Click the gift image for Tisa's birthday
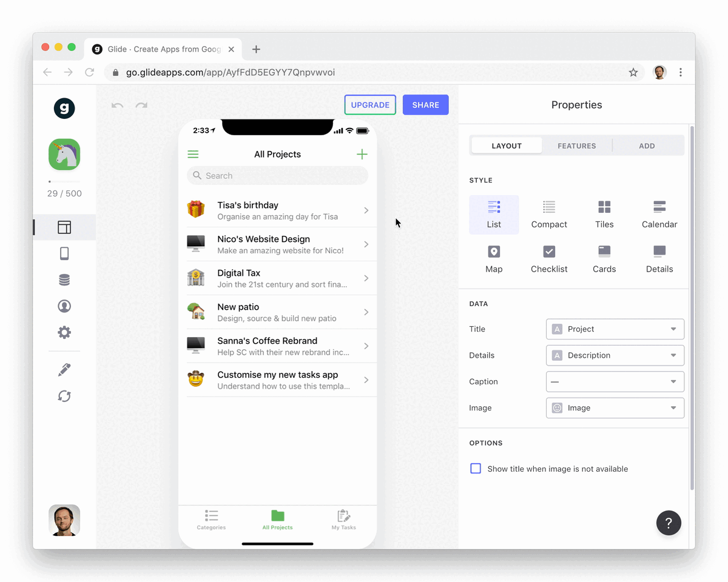 tap(196, 210)
